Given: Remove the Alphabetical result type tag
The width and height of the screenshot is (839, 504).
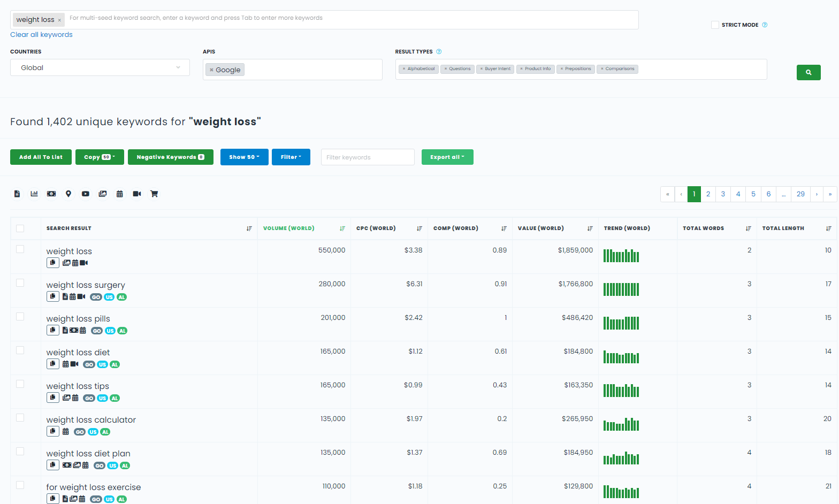Looking at the screenshot, I should 404,68.
